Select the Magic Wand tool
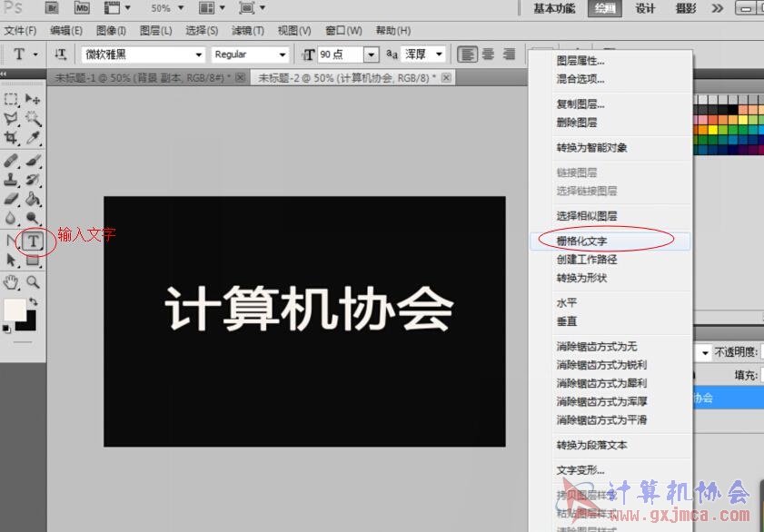The height and width of the screenshot is (532, 764). pyautogui.click(x=33, y=118)
